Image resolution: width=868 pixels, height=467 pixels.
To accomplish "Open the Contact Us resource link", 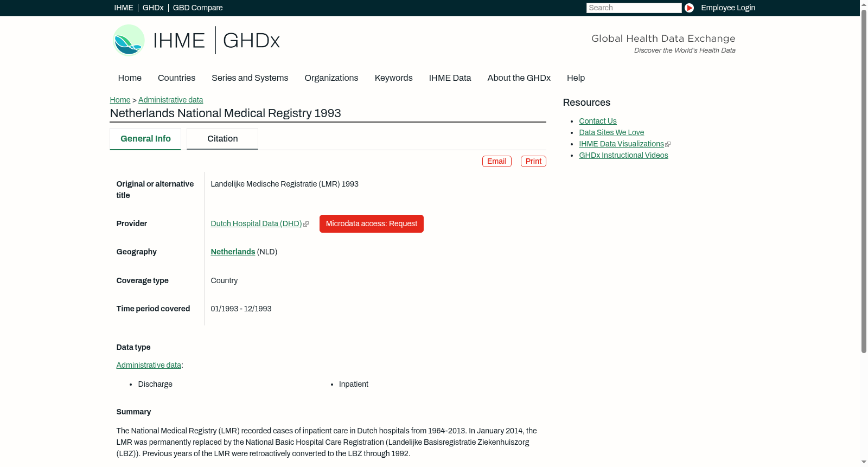I will [597, 121].
